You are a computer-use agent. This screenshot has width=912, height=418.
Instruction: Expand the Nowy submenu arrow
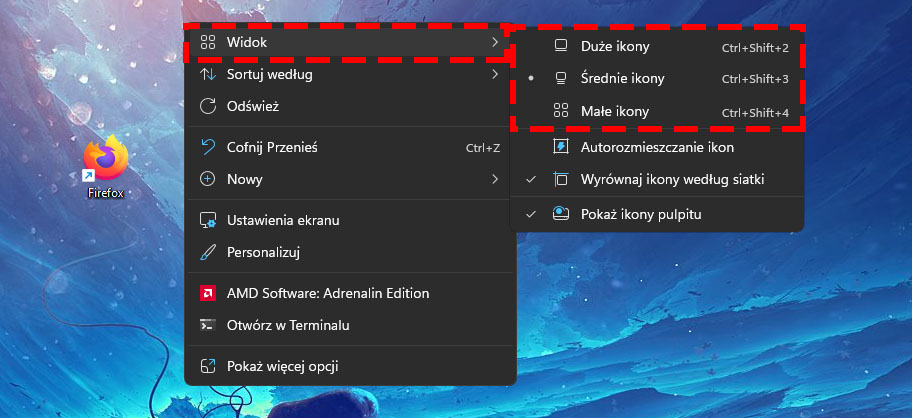pos(494,179)
